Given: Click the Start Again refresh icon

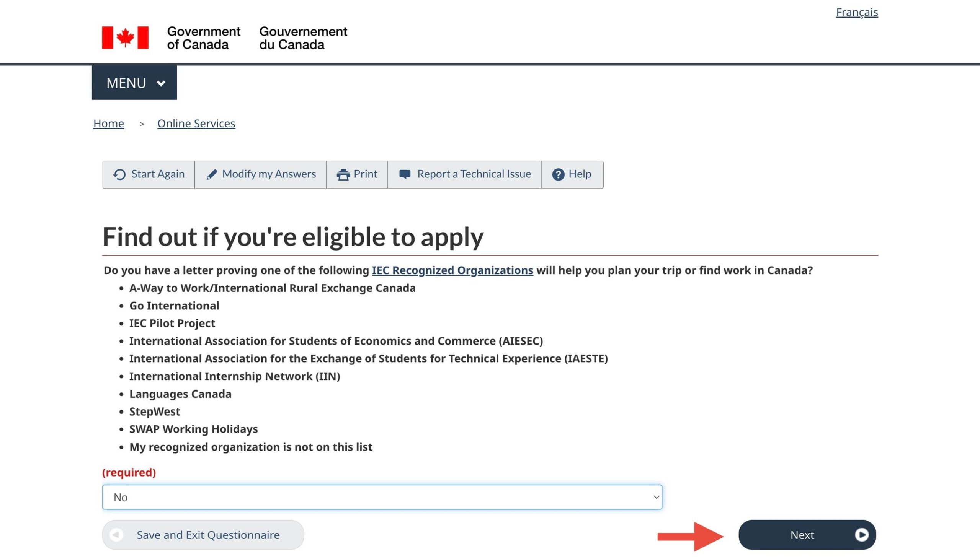Looking at the screenshot, I should [x=119, y=175].
